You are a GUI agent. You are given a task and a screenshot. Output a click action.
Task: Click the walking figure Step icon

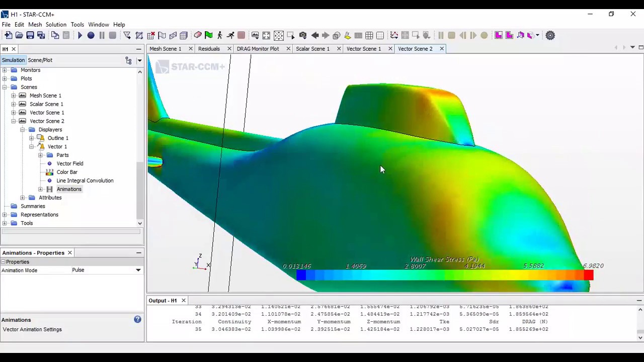pos(220,35)
